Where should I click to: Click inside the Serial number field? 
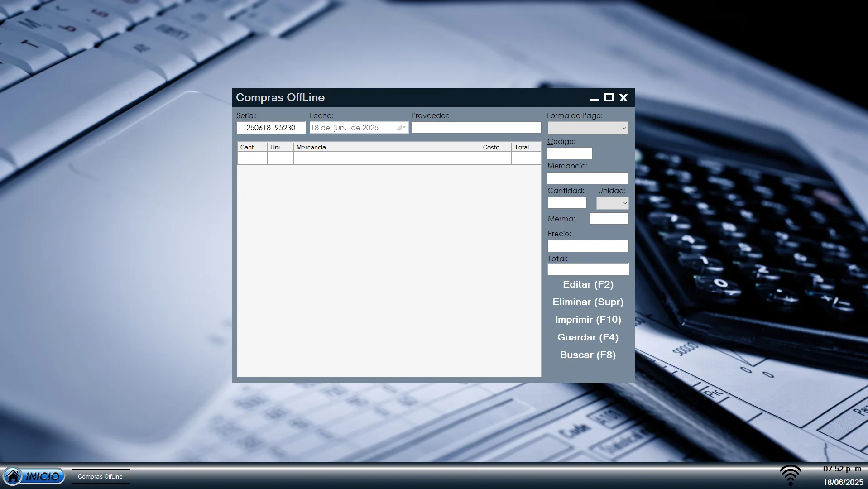point(270,128)
